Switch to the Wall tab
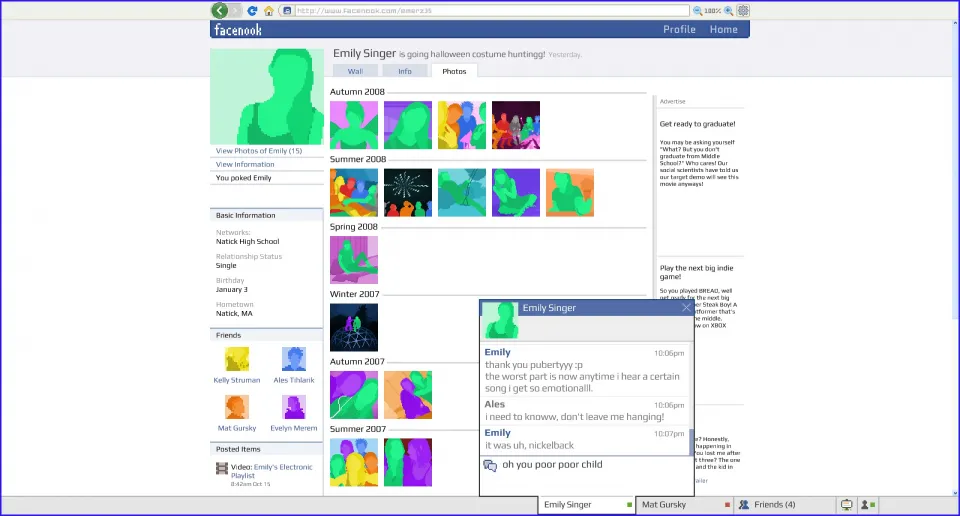Screen dimensions: 960x516 coord(355,71)
